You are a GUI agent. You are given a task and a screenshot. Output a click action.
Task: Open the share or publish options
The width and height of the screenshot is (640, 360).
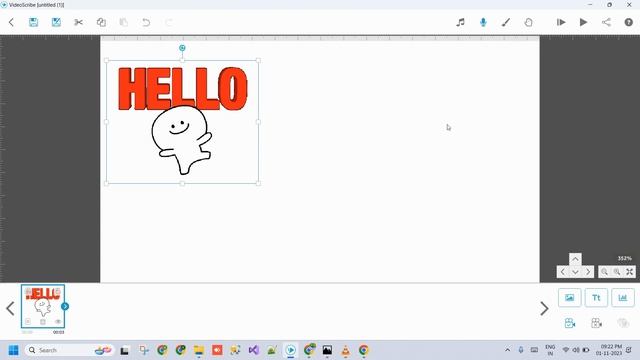click(x=606, y=22)
